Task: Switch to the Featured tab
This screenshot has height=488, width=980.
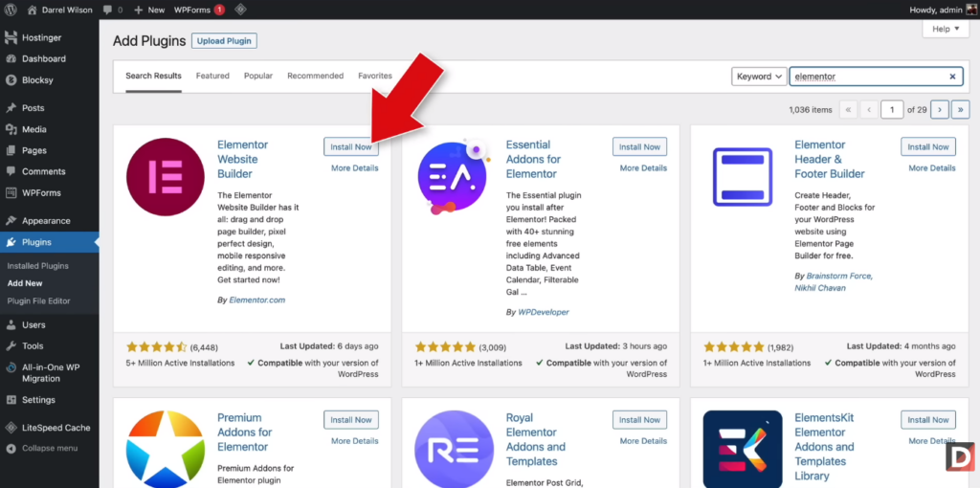Action: pos(212,76)
